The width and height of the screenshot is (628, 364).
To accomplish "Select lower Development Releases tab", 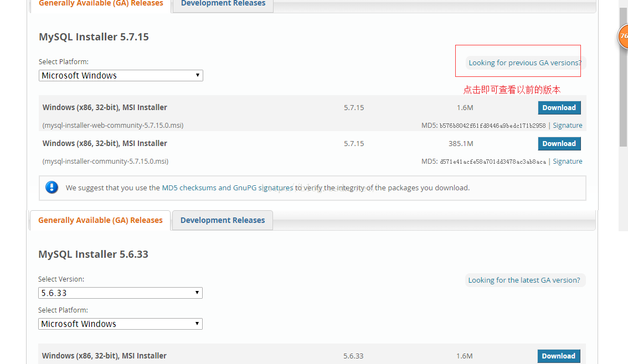I will 223,220.
